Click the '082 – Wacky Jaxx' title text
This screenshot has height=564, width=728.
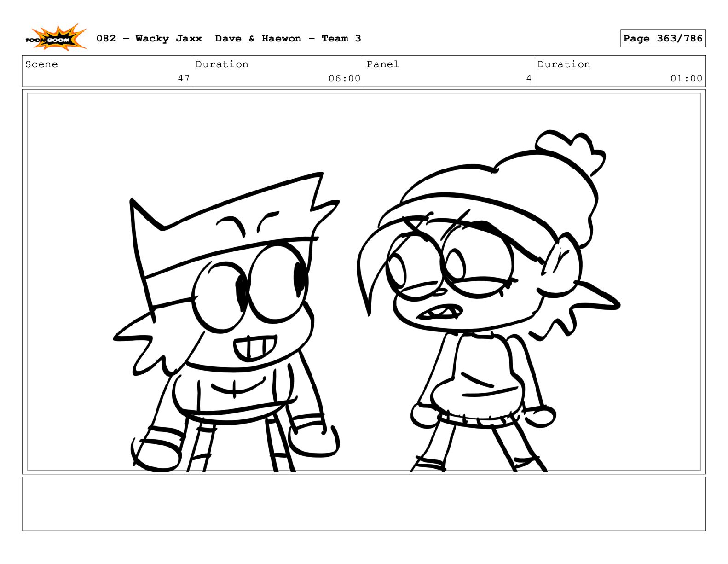pos(149,39)
